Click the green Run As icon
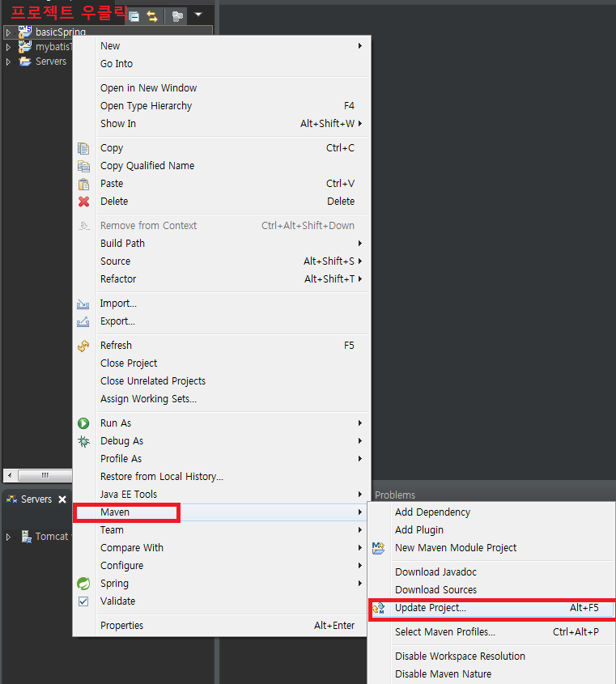 83,423
